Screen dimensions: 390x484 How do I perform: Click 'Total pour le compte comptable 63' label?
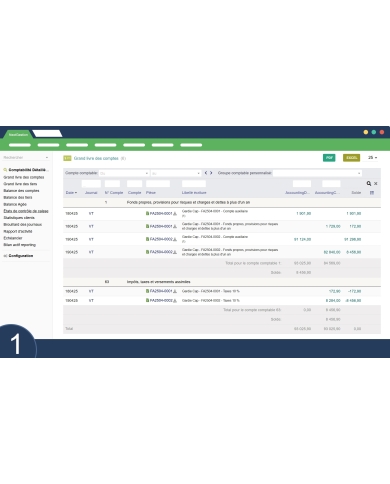(x=252, y=310)
